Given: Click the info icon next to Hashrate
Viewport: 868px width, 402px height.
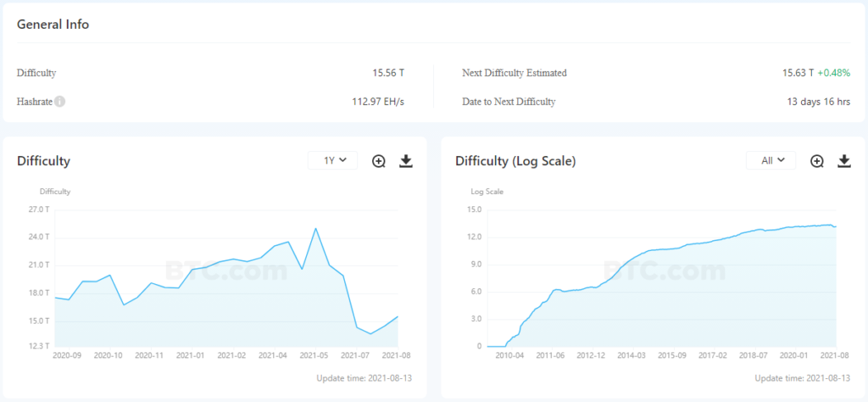Looking at the screenshot, I should coord(60,102).
